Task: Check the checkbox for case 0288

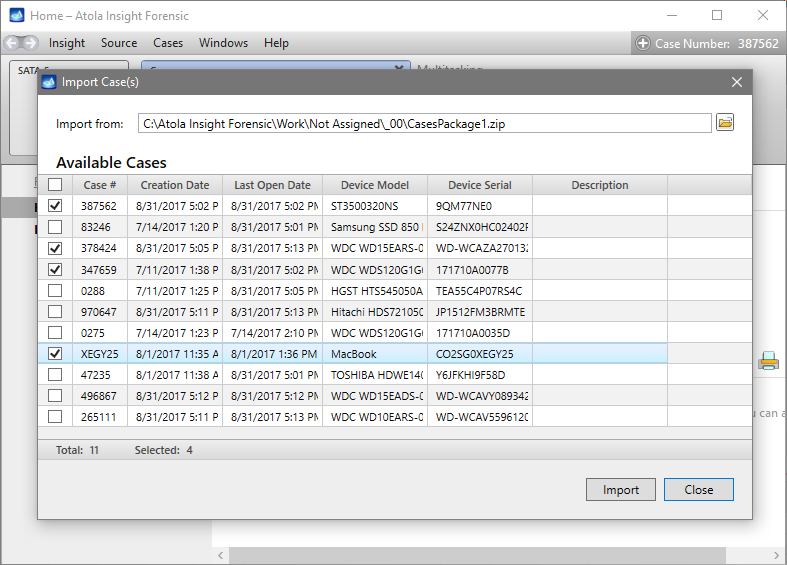Action: click(x=55, y=291)
